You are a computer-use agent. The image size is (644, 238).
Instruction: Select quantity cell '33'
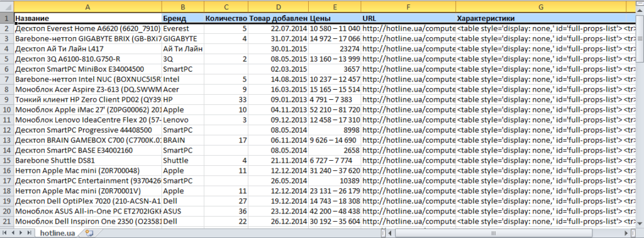click(226, 99)
